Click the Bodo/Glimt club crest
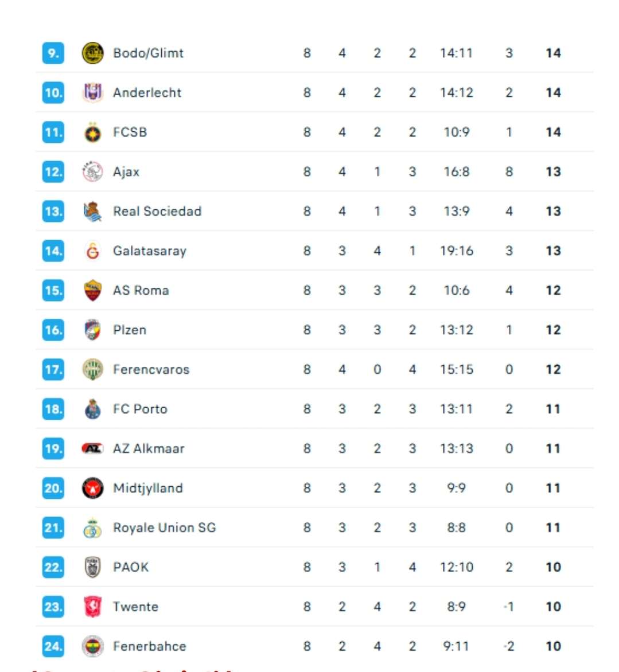619x672 pixels. 92,53
